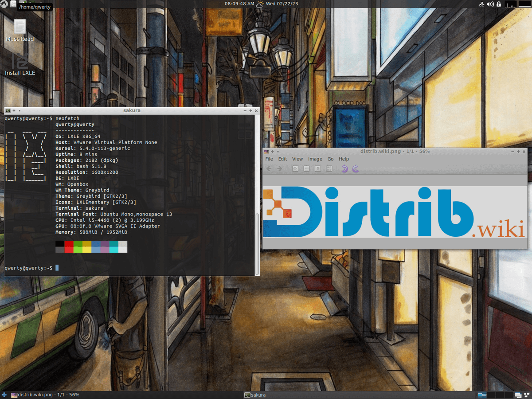Screen dimensions: 532x399
Task: Rotate the image counterclockwise
Action: [344, 168]
